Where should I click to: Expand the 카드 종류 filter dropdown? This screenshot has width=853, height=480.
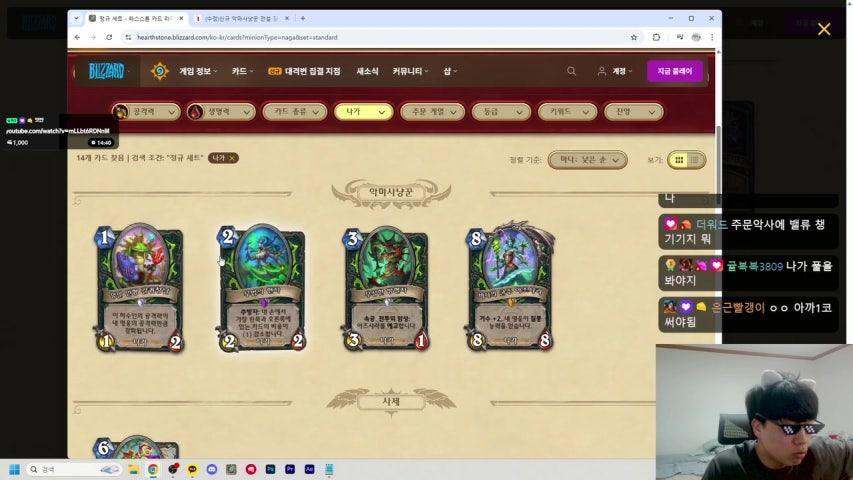tap(294, 112)
